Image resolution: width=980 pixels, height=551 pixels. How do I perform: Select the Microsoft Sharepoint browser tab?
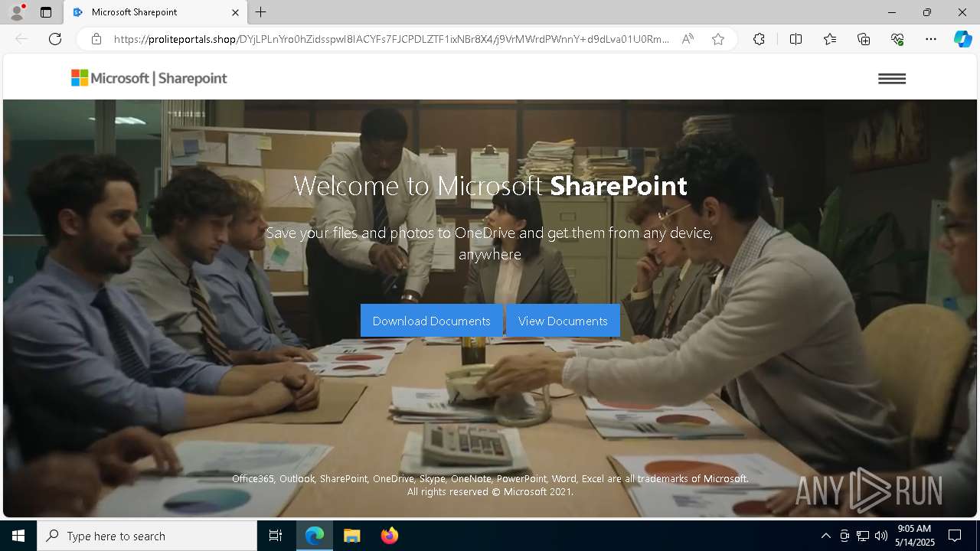(155, 12)
